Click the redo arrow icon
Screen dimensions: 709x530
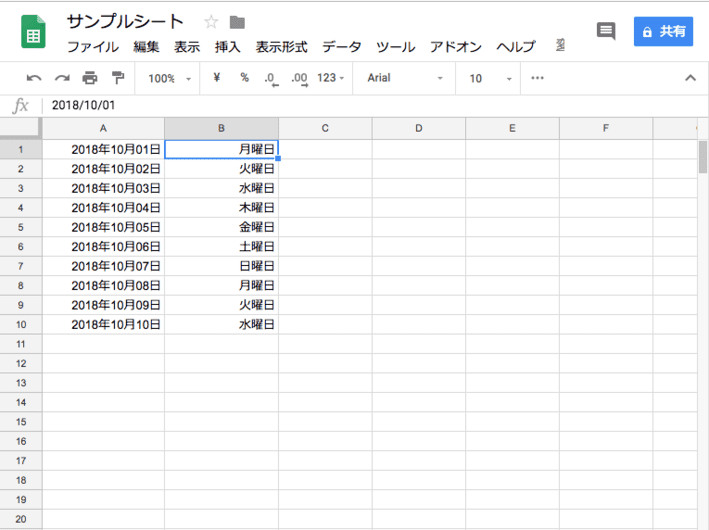click(62, 78)
